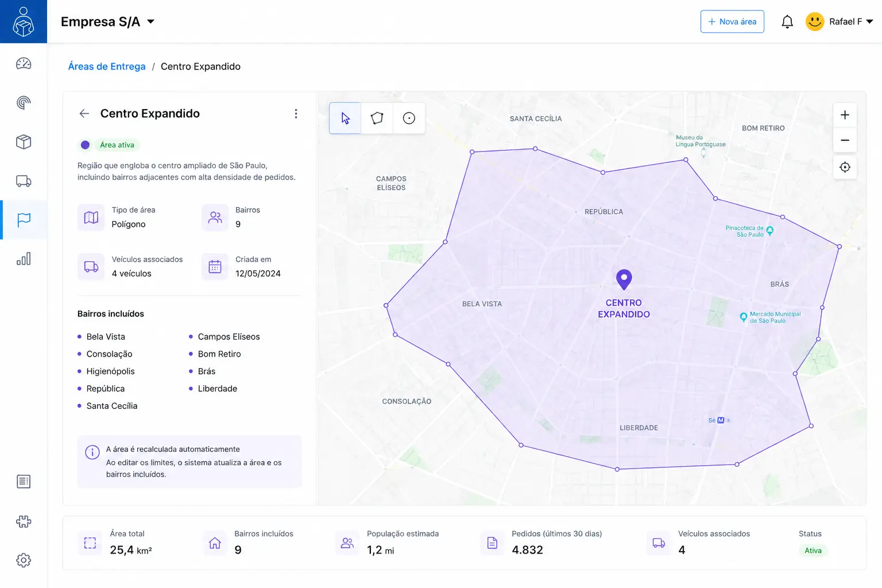Select the pointer selection map tool
The image size is (882, 588).
[x=345, y=118]
